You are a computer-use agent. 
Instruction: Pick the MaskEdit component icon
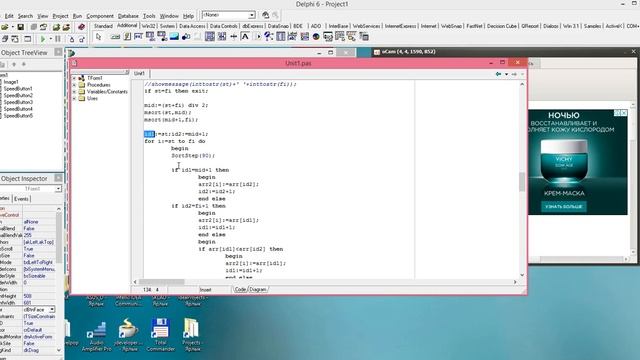[x=139, y=37]
